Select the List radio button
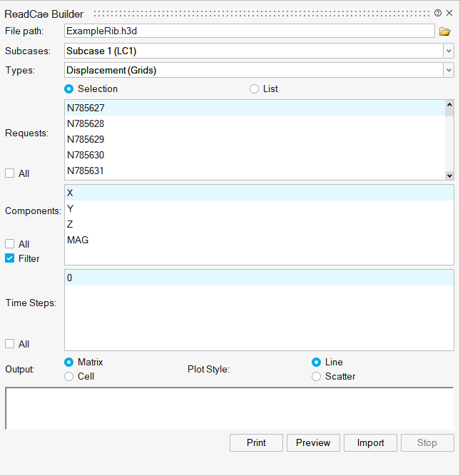The image size is (460, 476). tap(255, 89)
